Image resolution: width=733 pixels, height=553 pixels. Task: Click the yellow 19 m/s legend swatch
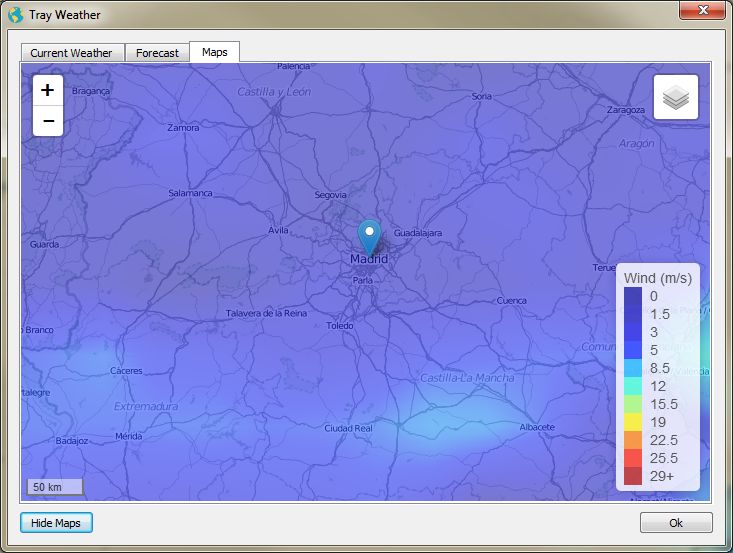[632, 422]
